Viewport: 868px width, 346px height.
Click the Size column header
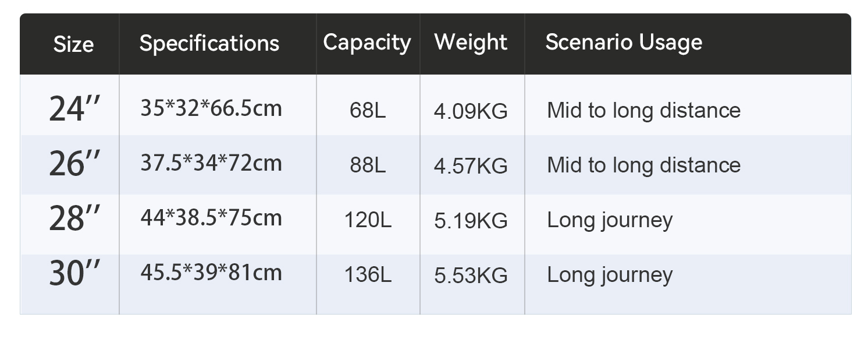pyautogui.click(x=73, y=44)
